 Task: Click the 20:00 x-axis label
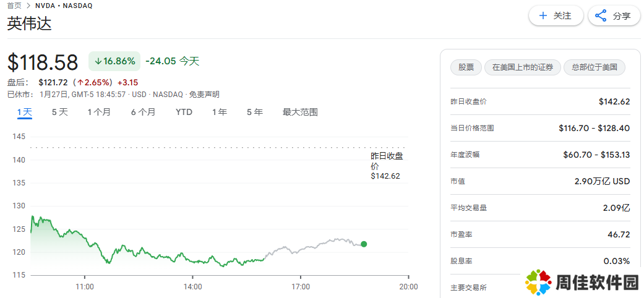(409, 287)
